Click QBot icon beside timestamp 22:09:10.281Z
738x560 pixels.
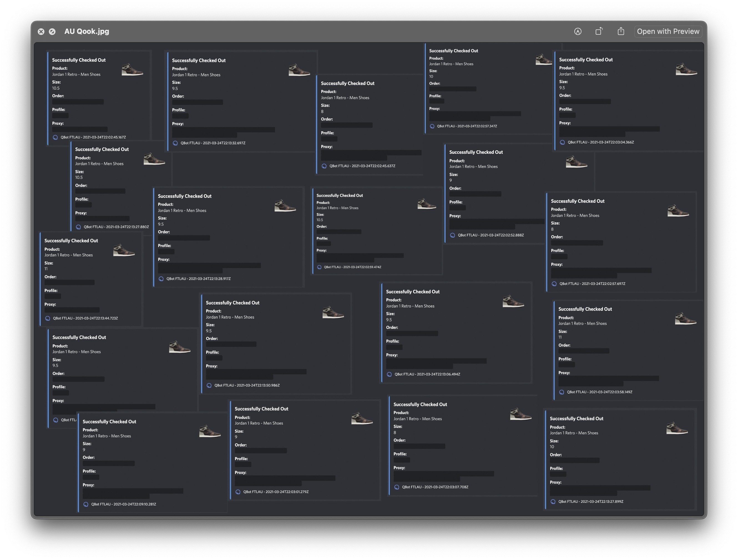tap(86, 504)
